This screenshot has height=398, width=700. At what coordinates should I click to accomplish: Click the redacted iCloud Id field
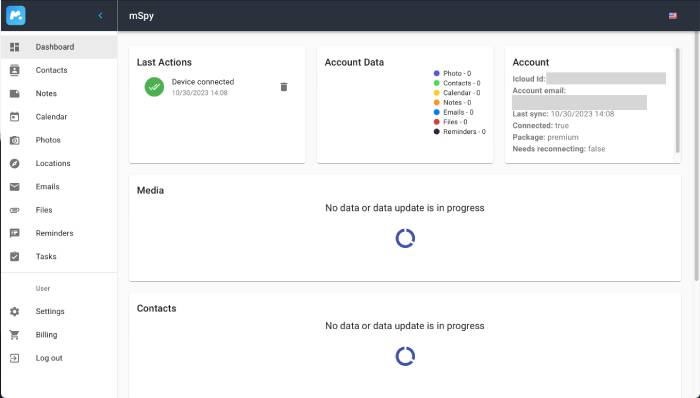point(606,79)
